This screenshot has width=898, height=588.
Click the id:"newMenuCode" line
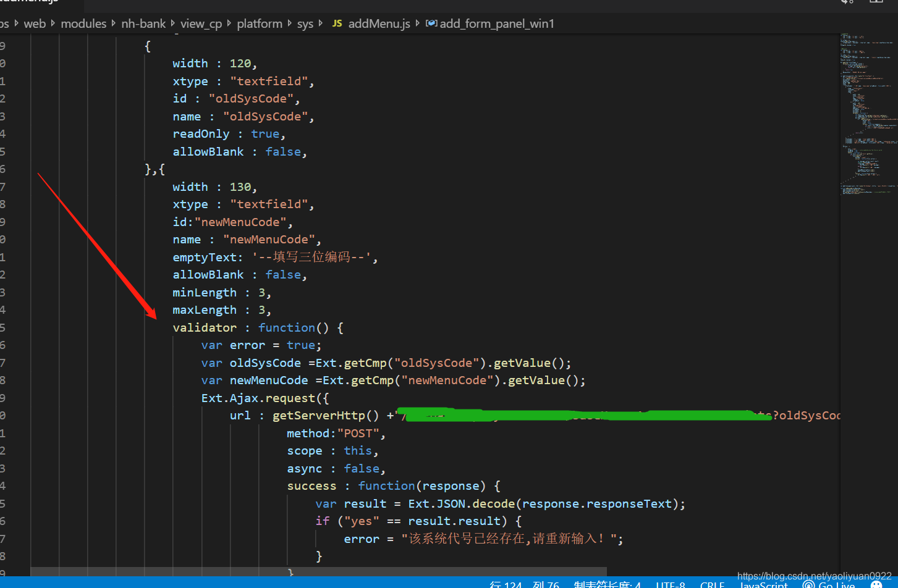tap(233, 222)
